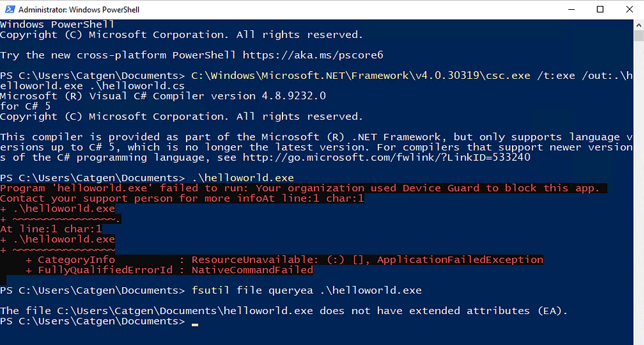Click the window title text 'Administrator: Windows PowerShell'
The image size is (644, 345).
click(x=79, y=10)
